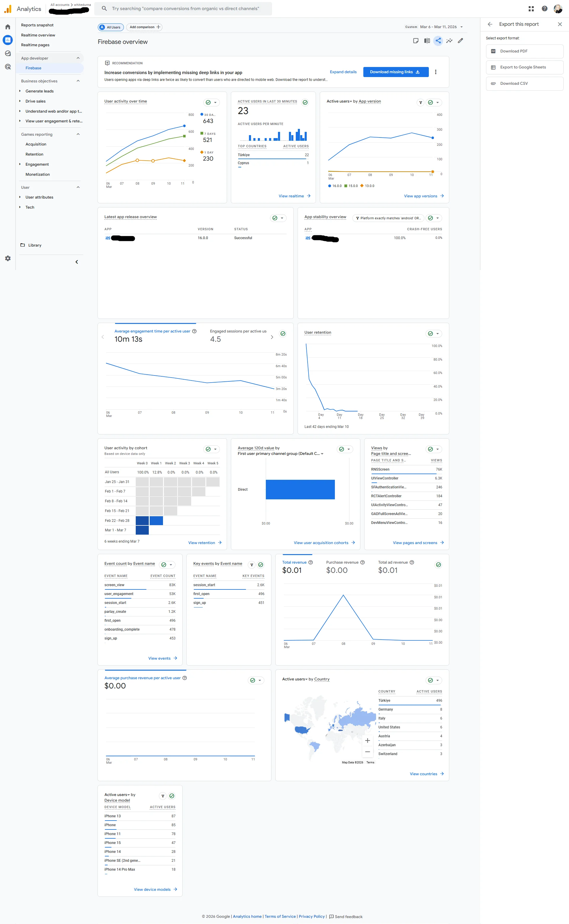Toggle the All Users segment chip
The width and height of the screenshot is (569, 924).
click(111, 27)
